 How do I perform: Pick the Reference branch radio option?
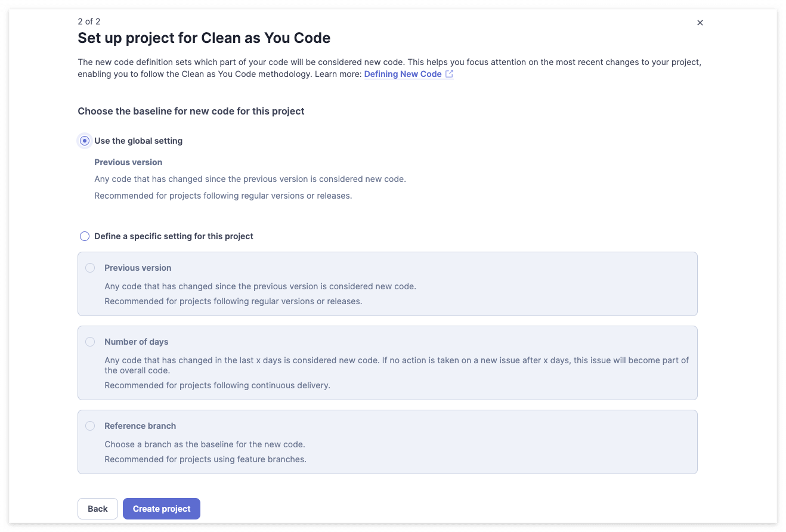tap(90, 426)
